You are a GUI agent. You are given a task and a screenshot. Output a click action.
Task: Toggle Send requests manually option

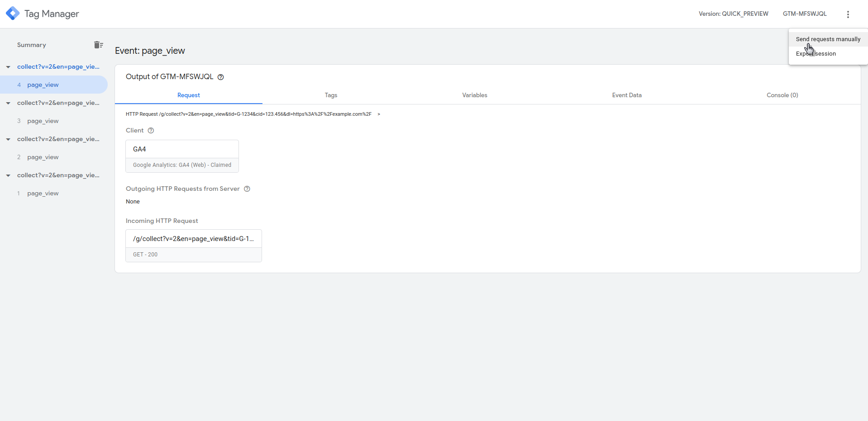[828, 39]
